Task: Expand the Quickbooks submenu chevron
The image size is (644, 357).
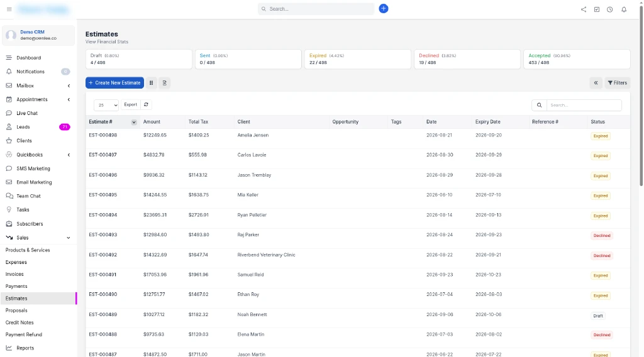Action: (x=69, y=155)
